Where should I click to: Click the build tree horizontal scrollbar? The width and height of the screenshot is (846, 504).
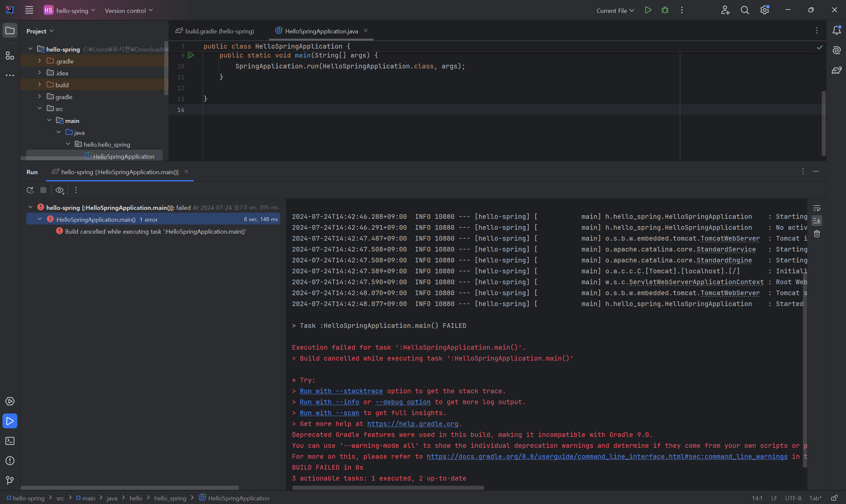coord(130,488)
